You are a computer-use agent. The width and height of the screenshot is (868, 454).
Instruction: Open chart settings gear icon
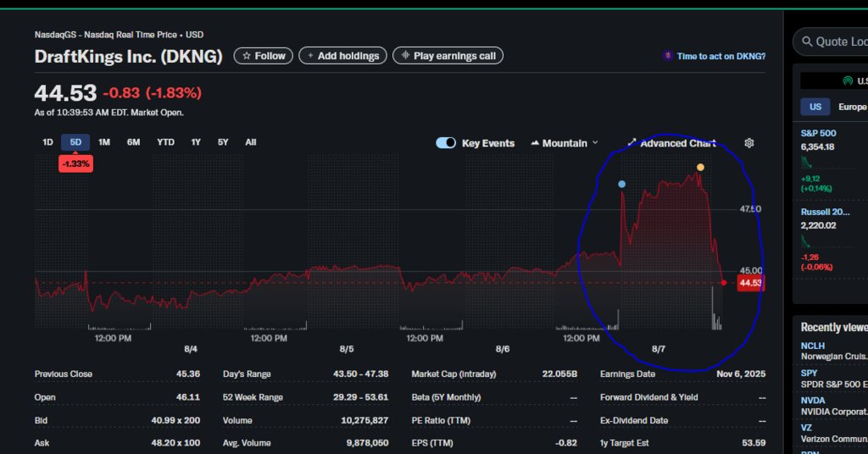pyautogui.click(x=749, y=143)
